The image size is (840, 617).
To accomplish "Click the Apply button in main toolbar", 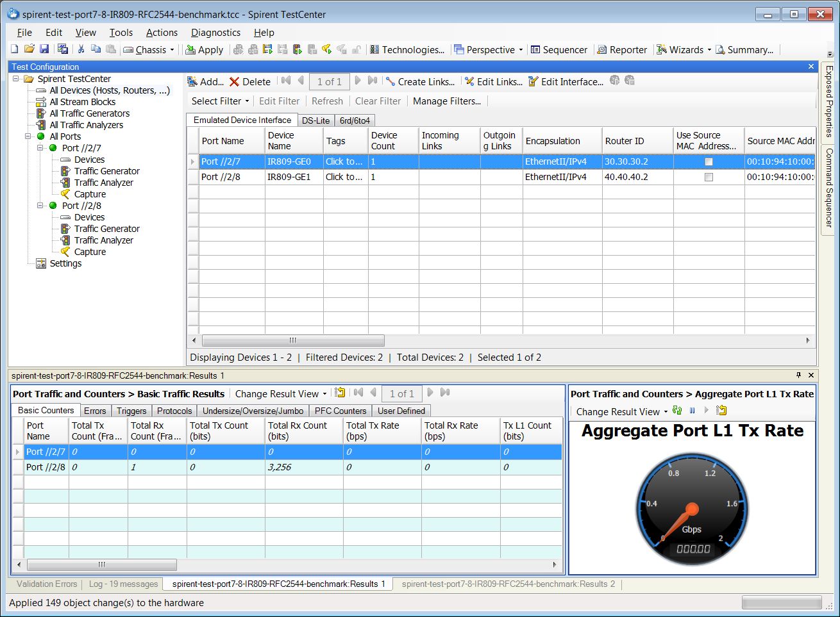I will point(205,49).
